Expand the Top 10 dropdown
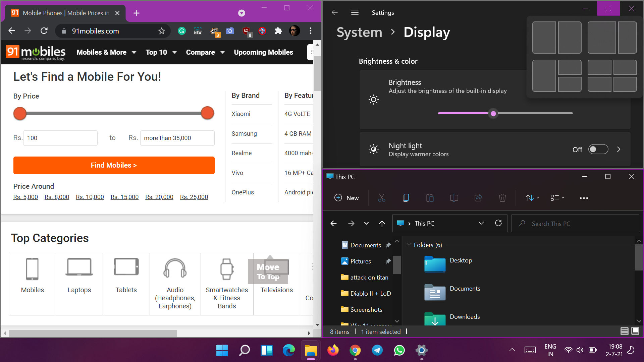 point(161,52)
